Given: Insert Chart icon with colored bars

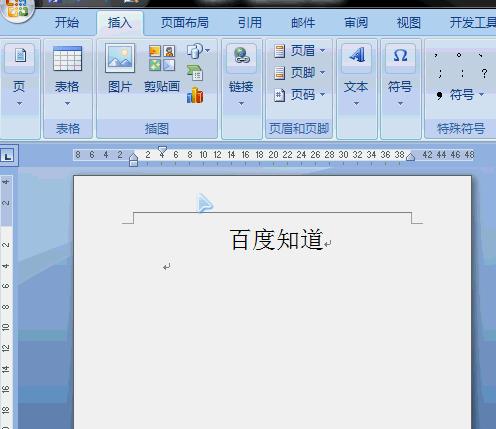Looking at the screenshot, I should [195, 95].
